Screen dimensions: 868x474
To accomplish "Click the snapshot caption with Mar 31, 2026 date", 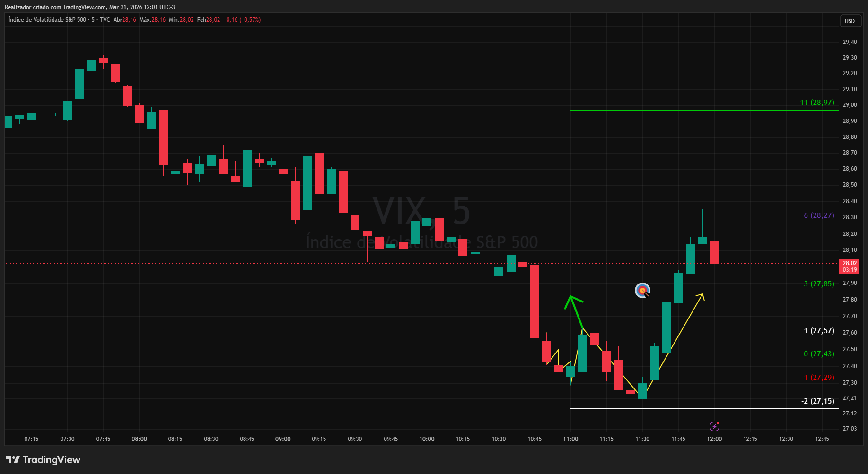I will pyautogui.click(x=90, y=7).
